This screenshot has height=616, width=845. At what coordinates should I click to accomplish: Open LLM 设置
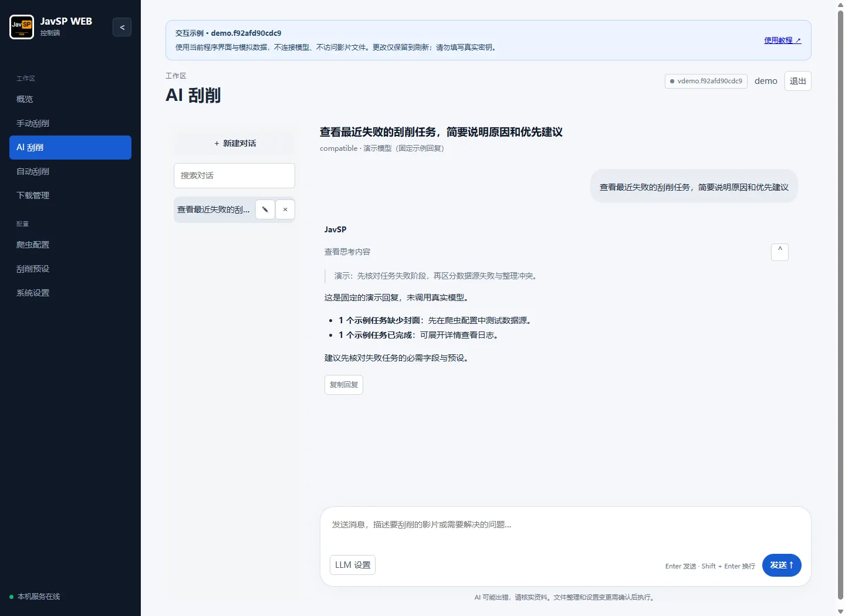pos(353,565)
